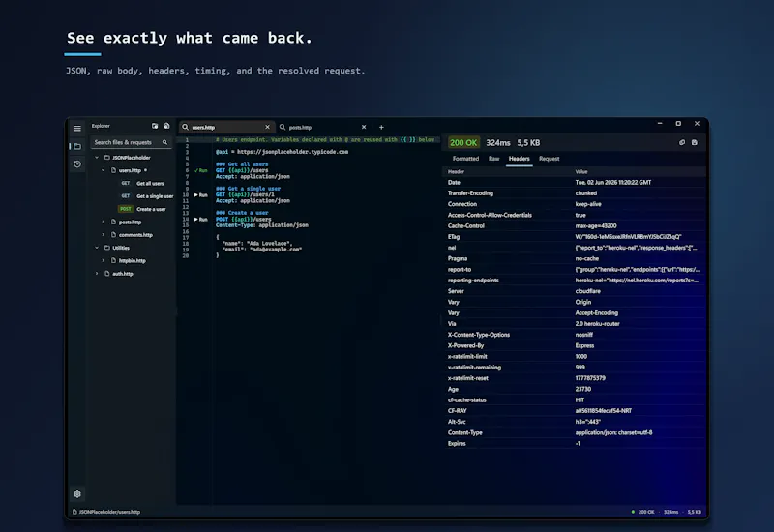Click the Value column heading
Screen dimensions: 774x532
581,172
